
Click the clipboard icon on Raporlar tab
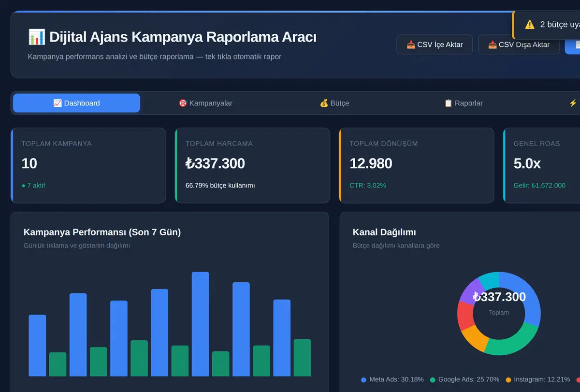point(449,103)
